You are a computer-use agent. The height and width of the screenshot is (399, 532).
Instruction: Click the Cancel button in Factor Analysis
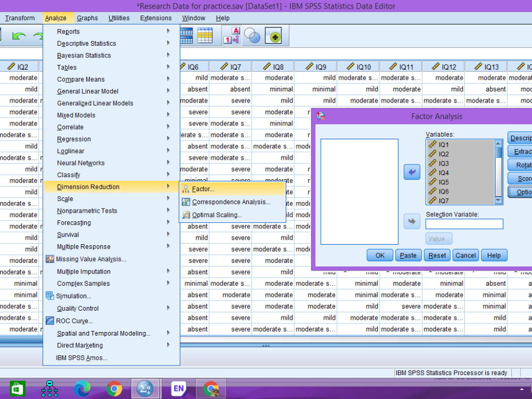pos(465,255)
